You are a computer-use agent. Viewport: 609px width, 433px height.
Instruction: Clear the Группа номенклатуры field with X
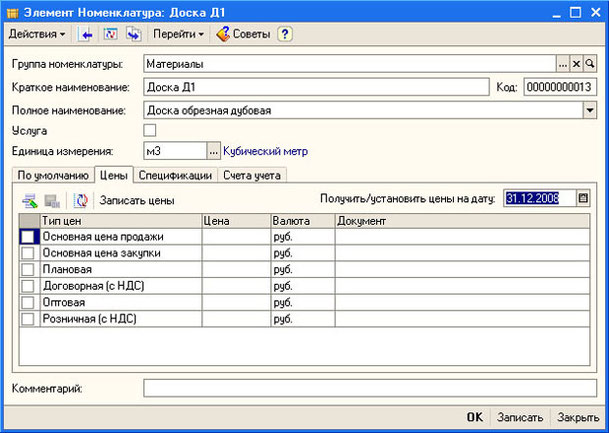(577, 64)
